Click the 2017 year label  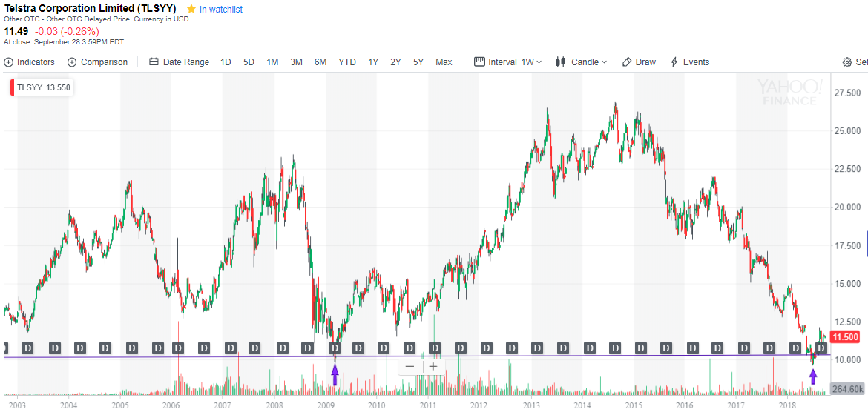coord(736,405)
